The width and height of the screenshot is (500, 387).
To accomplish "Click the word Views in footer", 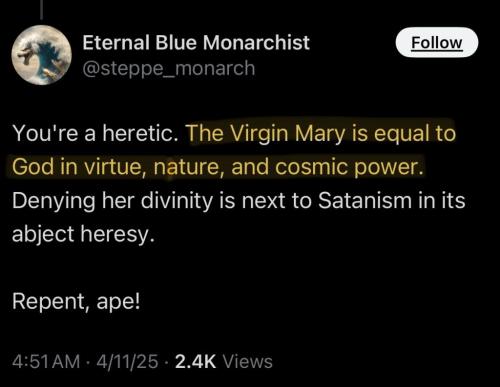I will [x=248, y=362].
